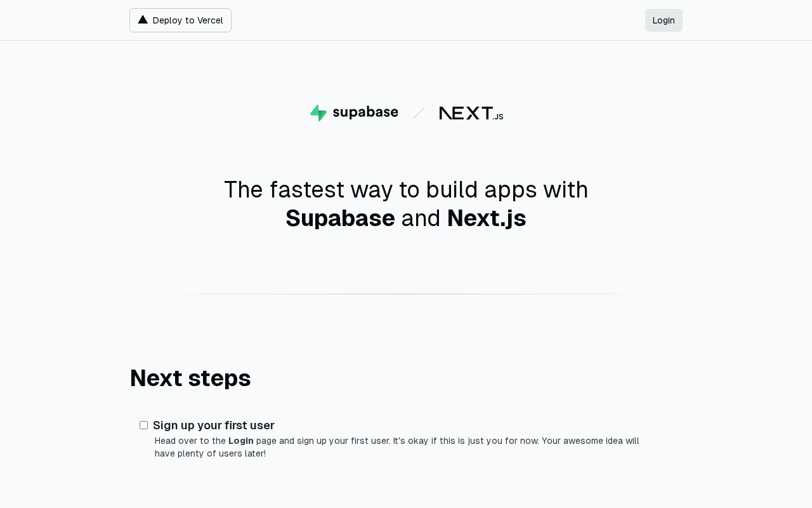Image resolution: width=812 pixels, height=508 pixels.
Task: Open the Login button in header
Action: [664, 20]
